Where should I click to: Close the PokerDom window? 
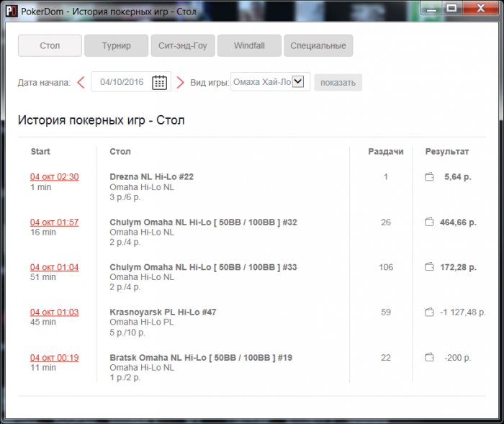coord(481,8)
